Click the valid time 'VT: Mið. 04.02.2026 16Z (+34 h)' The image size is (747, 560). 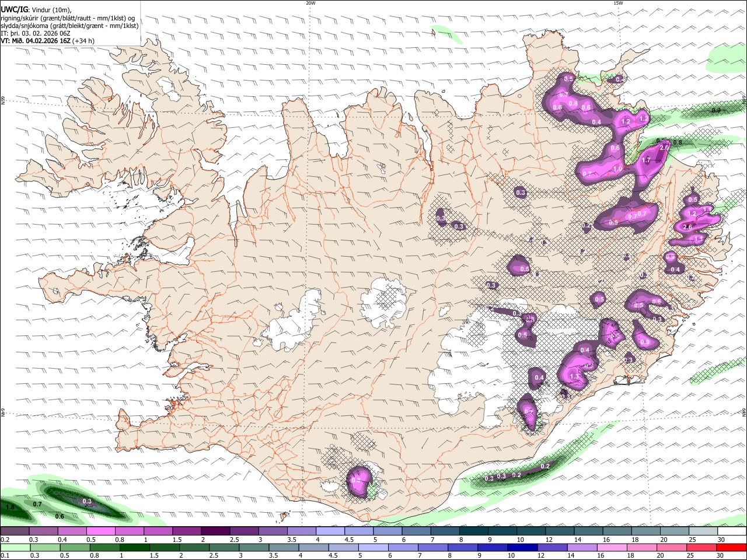tap(47, 41)
